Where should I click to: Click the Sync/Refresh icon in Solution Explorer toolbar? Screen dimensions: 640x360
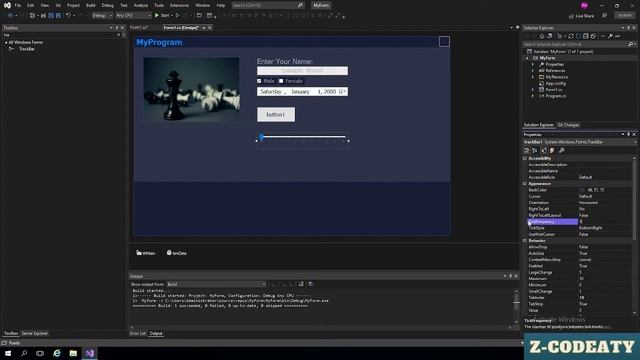click(x=571, y=36)
